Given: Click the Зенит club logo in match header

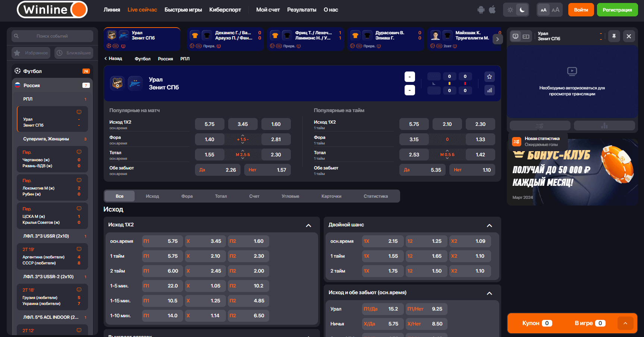Looking at the screenshot, I should (135, 83).
